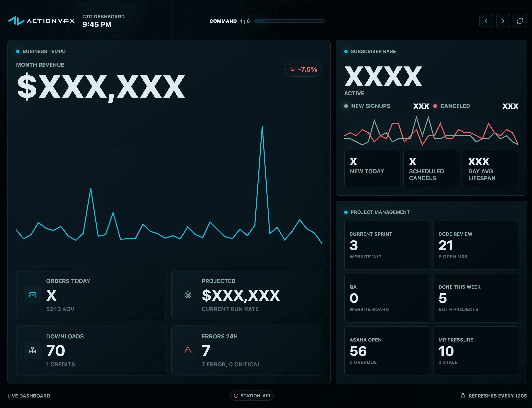Image resolution: width=532 pixels, height=408 pixels.
Task: Click the red Canceled legend dot
Action: click(435, 106)
